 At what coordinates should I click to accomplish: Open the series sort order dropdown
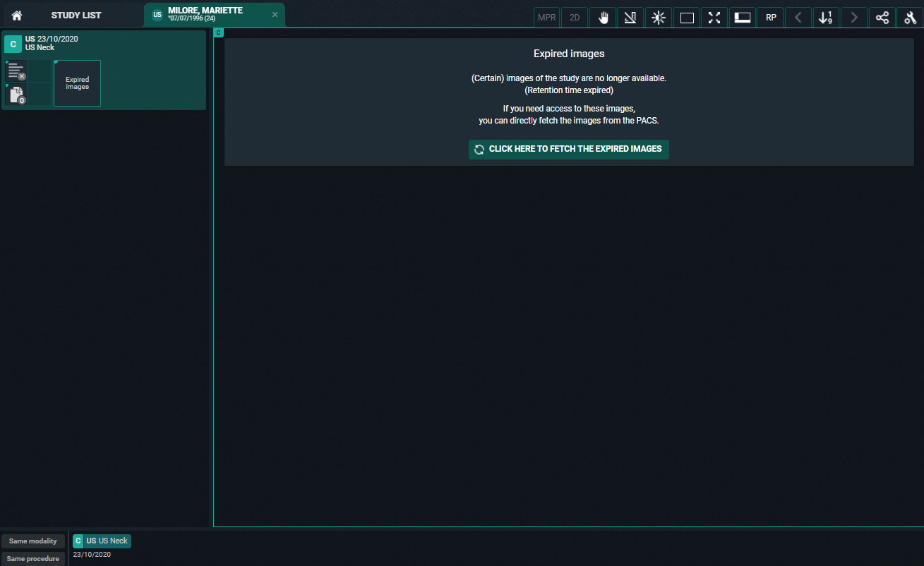point(826,18)
